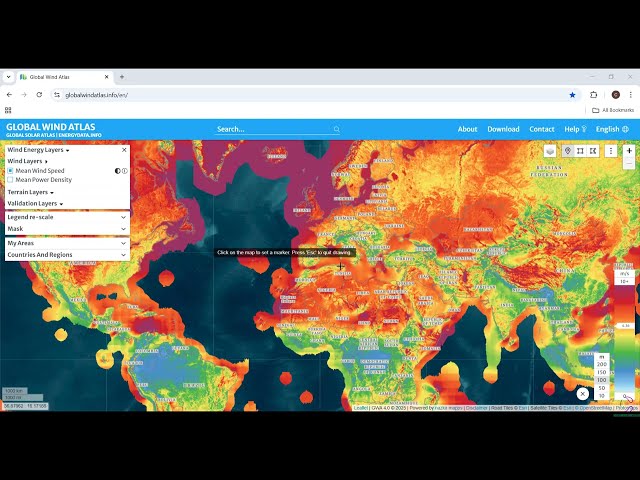640x480 pixels.
Task: Expand the Mask panel
Action: click(x=67, y=229)
